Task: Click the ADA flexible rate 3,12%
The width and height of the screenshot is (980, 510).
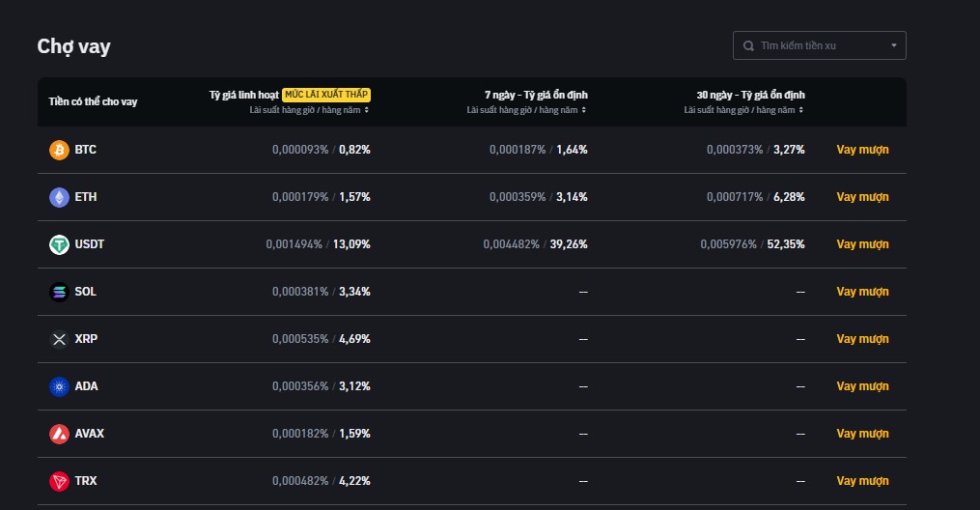Action: click(x=354, y=386)
